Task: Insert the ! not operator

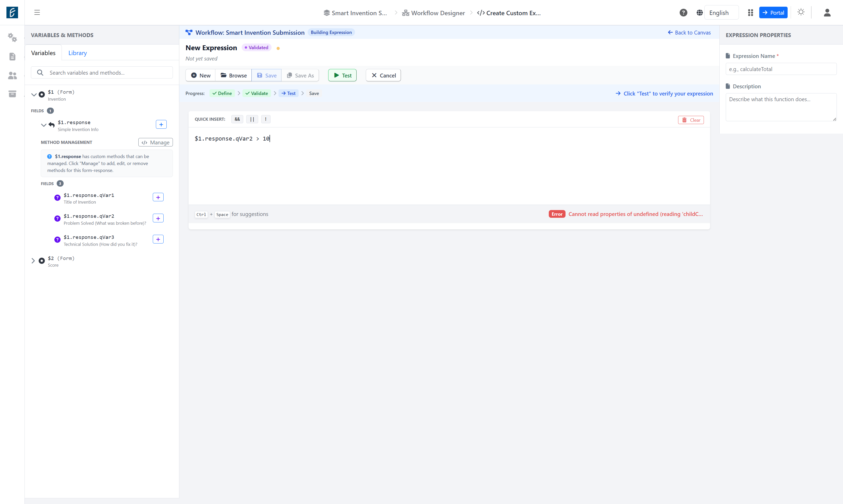Action: pos(266,119)
